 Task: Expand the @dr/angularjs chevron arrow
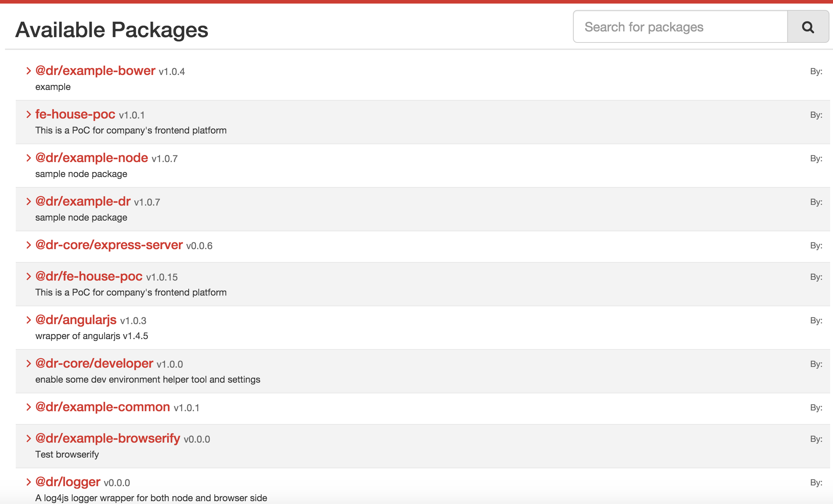[x=29, y=320]
